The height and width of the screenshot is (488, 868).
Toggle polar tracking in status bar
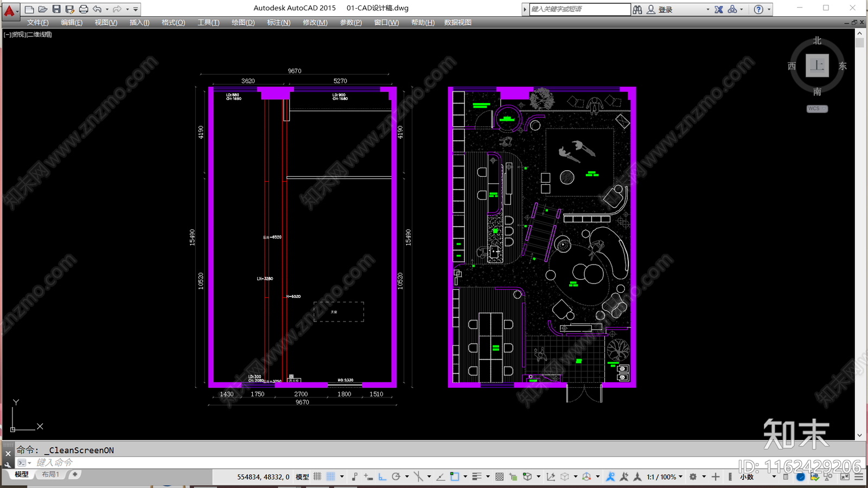396,477
